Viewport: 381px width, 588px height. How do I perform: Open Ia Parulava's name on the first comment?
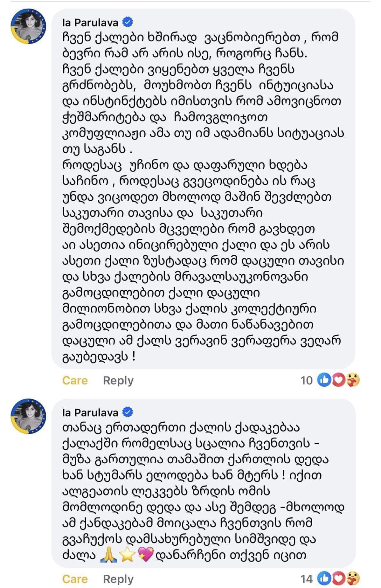pos(90,23)
